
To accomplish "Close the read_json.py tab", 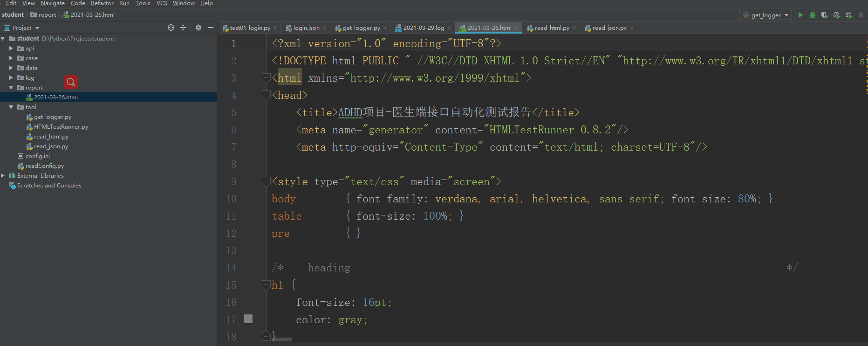I will tap(632, 28).
